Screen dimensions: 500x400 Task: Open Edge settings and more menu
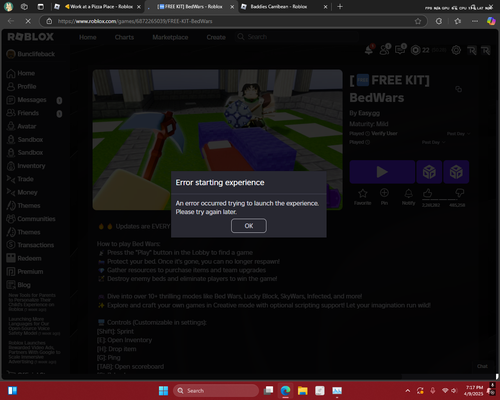(475, 21)
